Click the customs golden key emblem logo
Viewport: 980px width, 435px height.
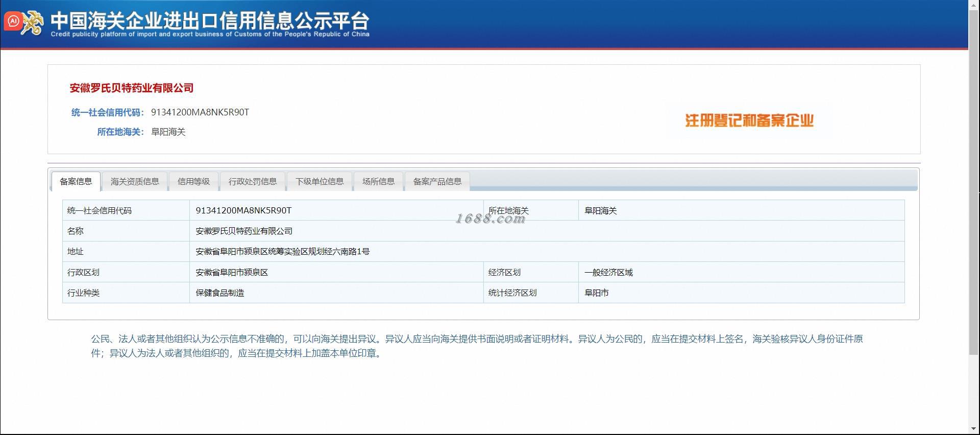coord(34,23)
